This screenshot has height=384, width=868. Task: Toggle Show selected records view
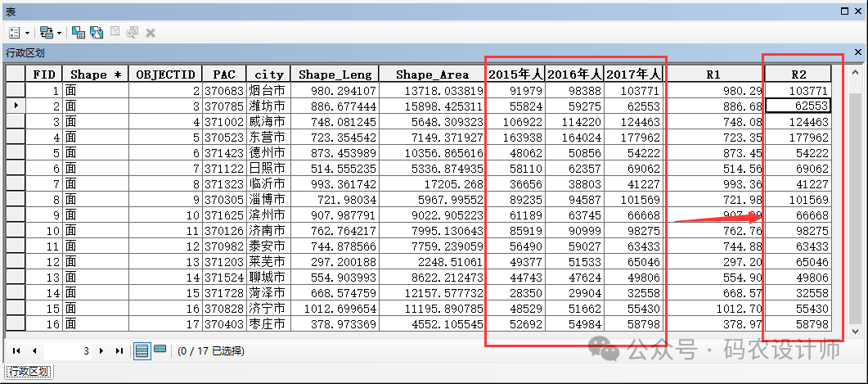coord(160,350)
